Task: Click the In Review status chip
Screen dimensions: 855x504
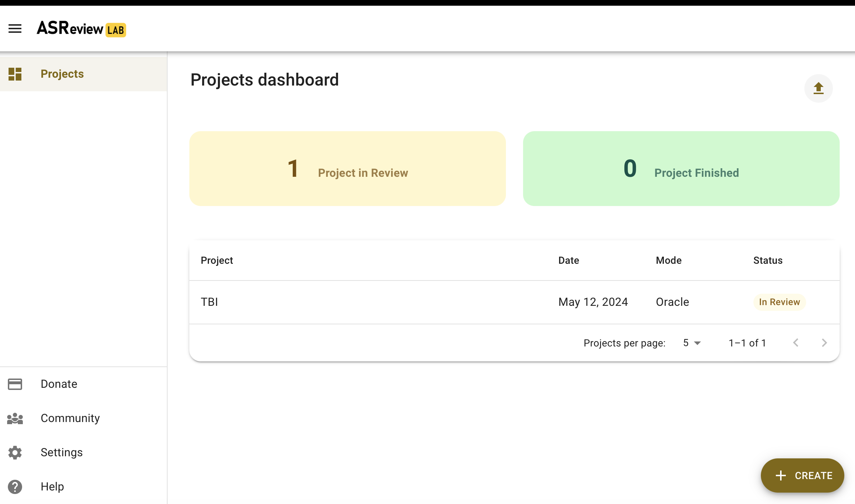Action: pos(779,302)
